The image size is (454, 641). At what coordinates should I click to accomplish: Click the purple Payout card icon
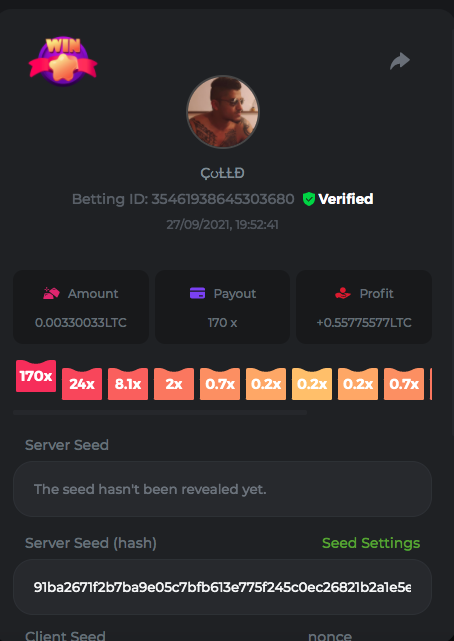click(197, 293)
